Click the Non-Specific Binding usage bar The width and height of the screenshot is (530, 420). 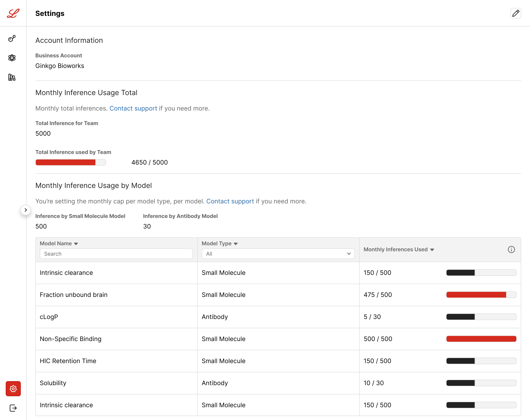point(481,339)
